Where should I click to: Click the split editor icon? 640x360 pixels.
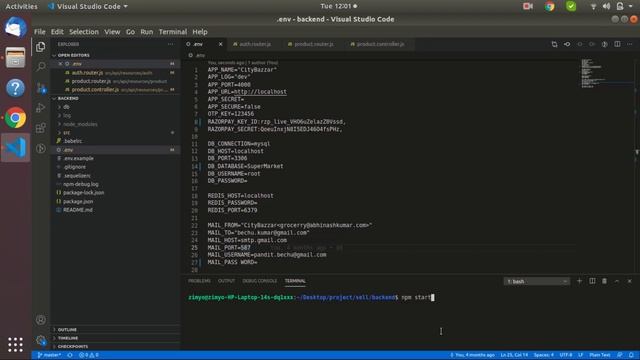(617, 44)
